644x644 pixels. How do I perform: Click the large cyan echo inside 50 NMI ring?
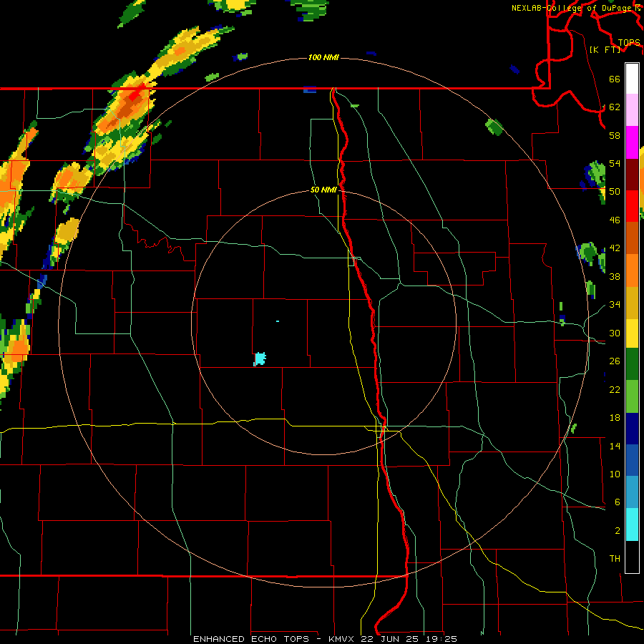[x=260, y=359]
